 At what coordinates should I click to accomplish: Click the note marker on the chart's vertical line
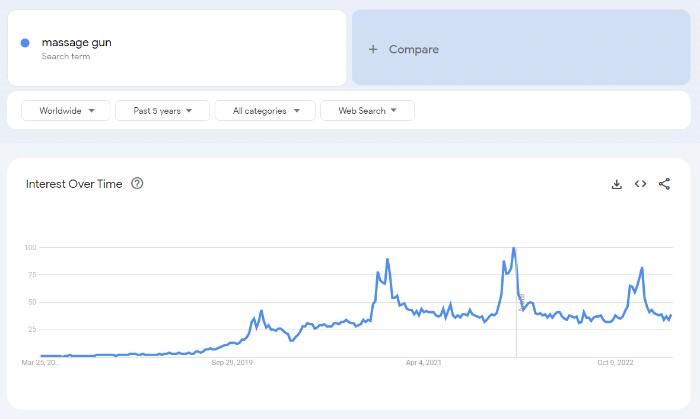[x=520, y=302]
